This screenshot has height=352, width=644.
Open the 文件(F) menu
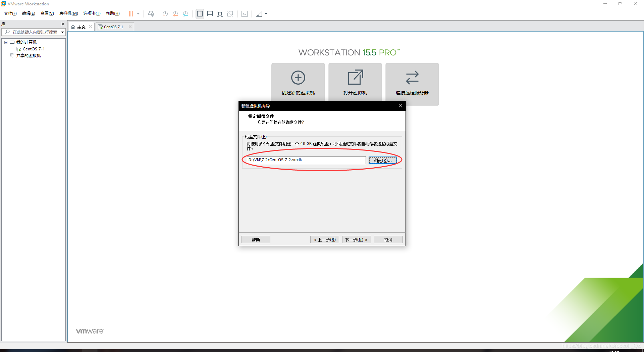(10, 13)
